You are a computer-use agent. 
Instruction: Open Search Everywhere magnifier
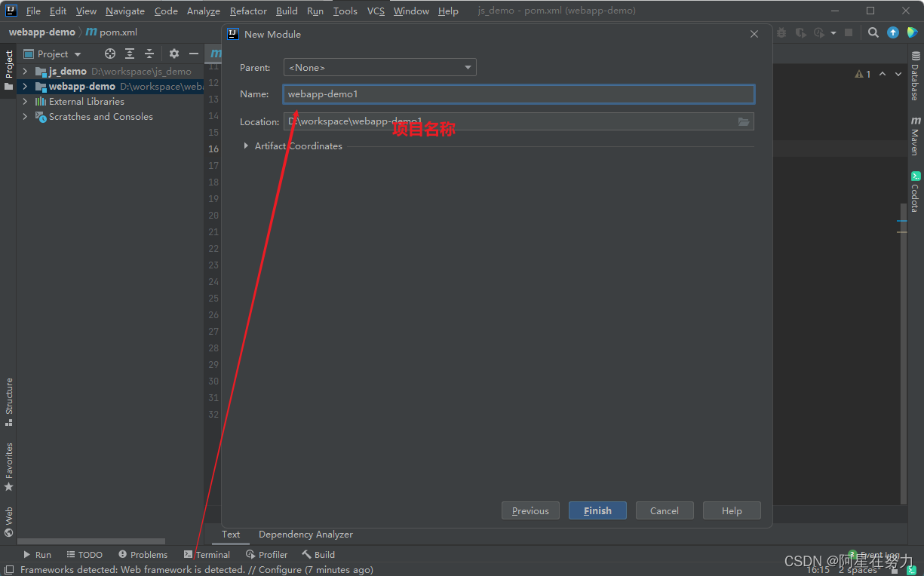(x=873, y=32)
